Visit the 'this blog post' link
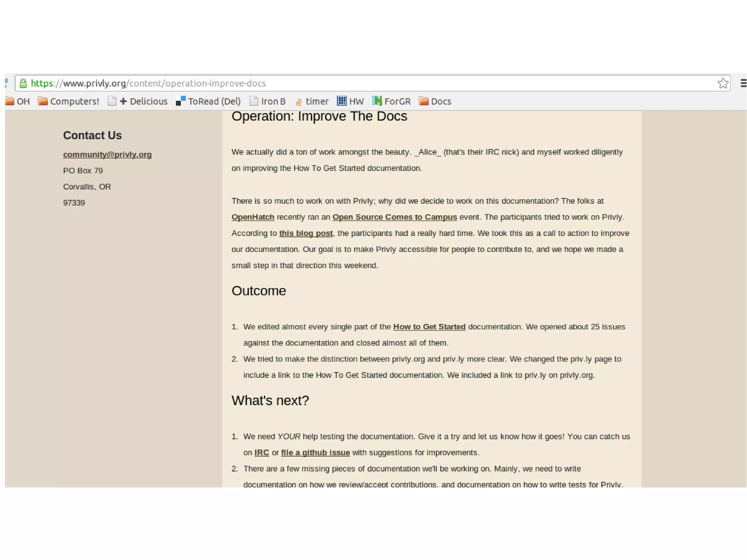 point(306,233)
